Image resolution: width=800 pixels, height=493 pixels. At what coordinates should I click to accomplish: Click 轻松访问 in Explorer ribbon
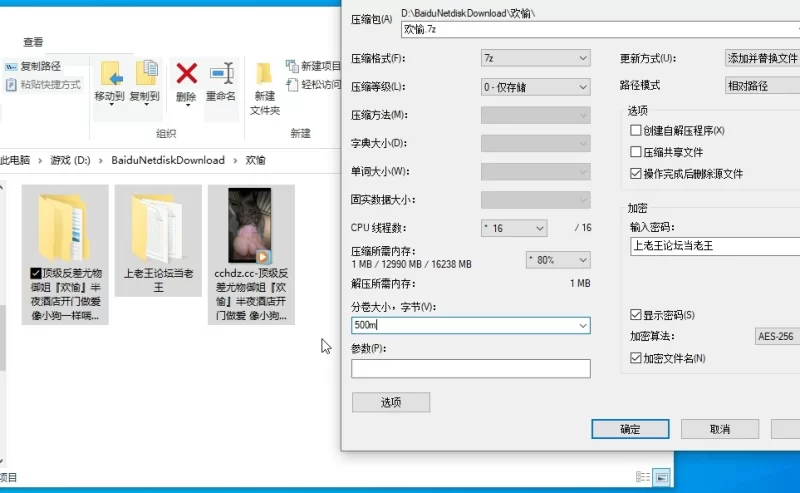(313, 85)
